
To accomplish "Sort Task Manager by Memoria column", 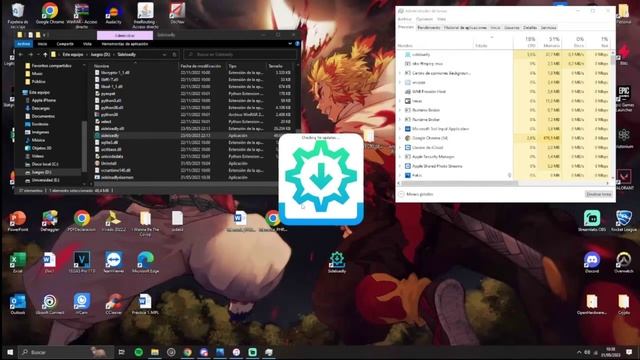I will click(551, 42).
